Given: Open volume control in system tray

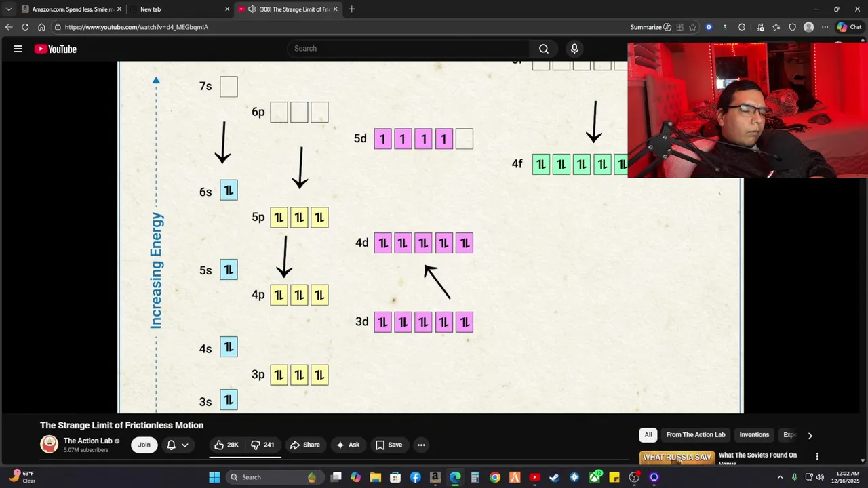Looking at the screenshot, I should [x=820, y=477].
